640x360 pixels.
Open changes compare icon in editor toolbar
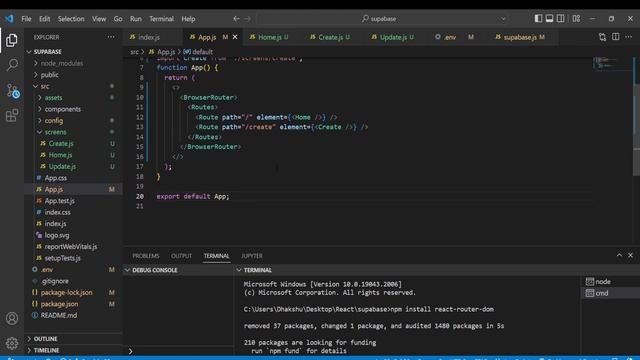tap(602, 37)
